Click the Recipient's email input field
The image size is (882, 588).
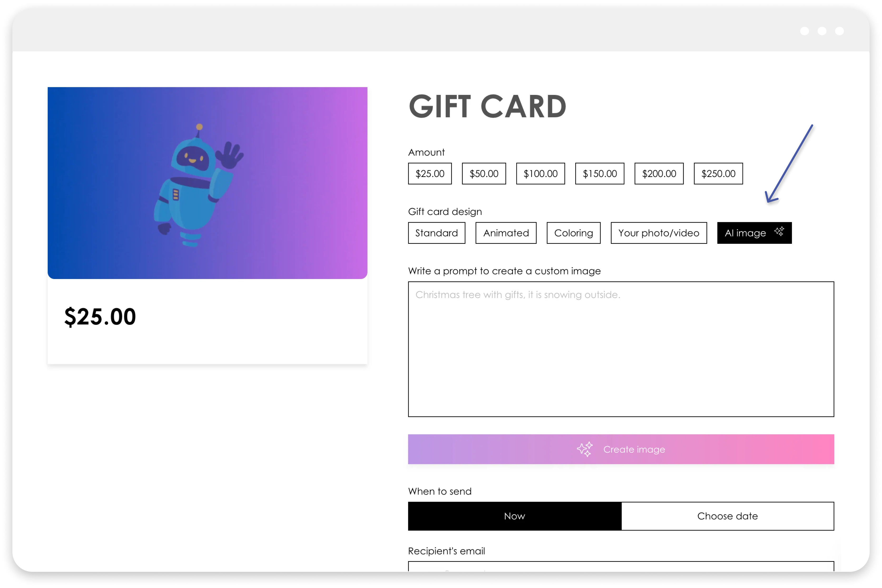click(621, 567)
